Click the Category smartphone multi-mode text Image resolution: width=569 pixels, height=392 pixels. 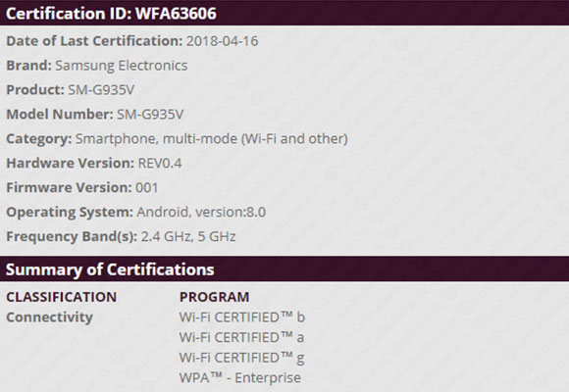pos(212,139)
